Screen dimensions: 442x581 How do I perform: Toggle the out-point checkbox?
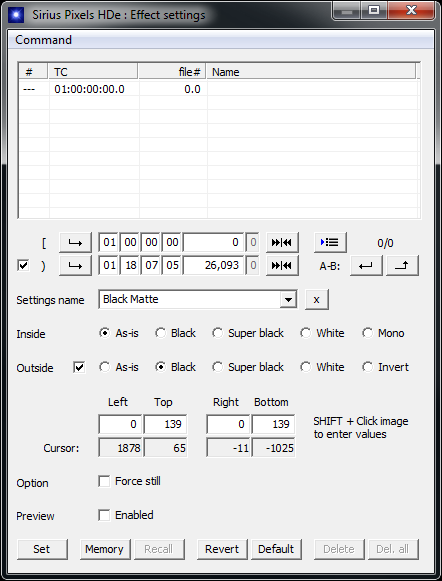click(x=23, y=266)
